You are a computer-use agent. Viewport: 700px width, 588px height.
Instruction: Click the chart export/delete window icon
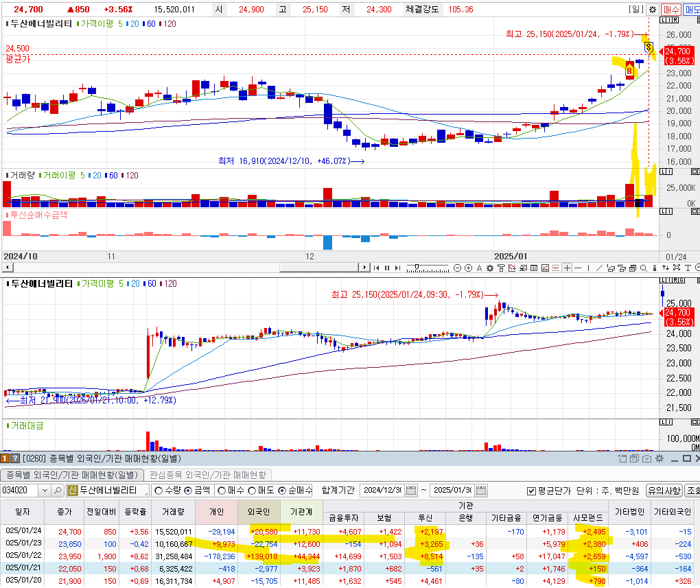(x=523, y=268)
